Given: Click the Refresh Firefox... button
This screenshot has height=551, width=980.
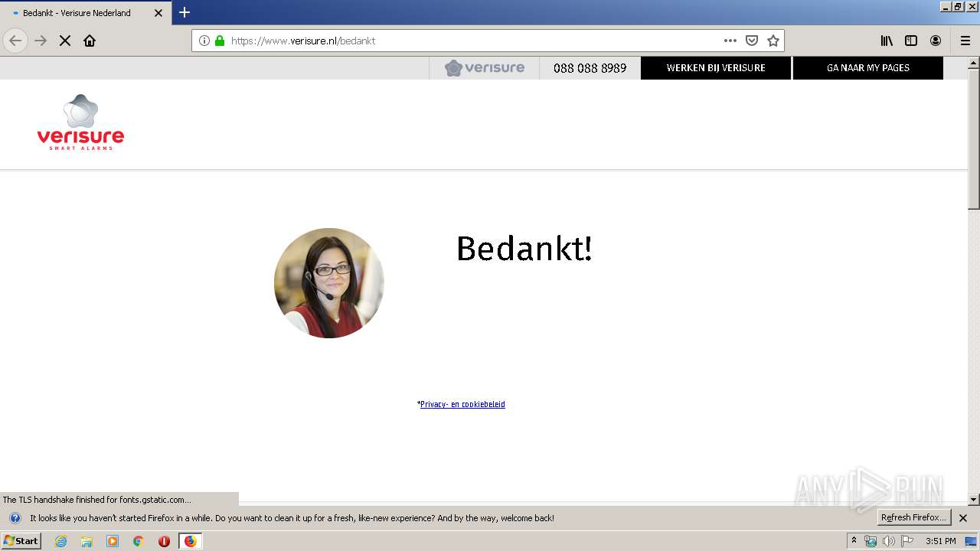Looking at the screenshot, I should [x=913, y=518].
